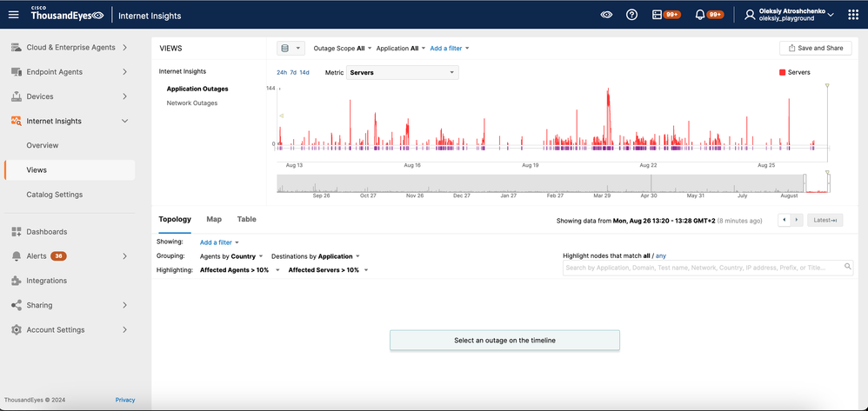This screenshot has height=411, width=868.
Task: Click the red Servers legend swatch
Action: (782, 72)
